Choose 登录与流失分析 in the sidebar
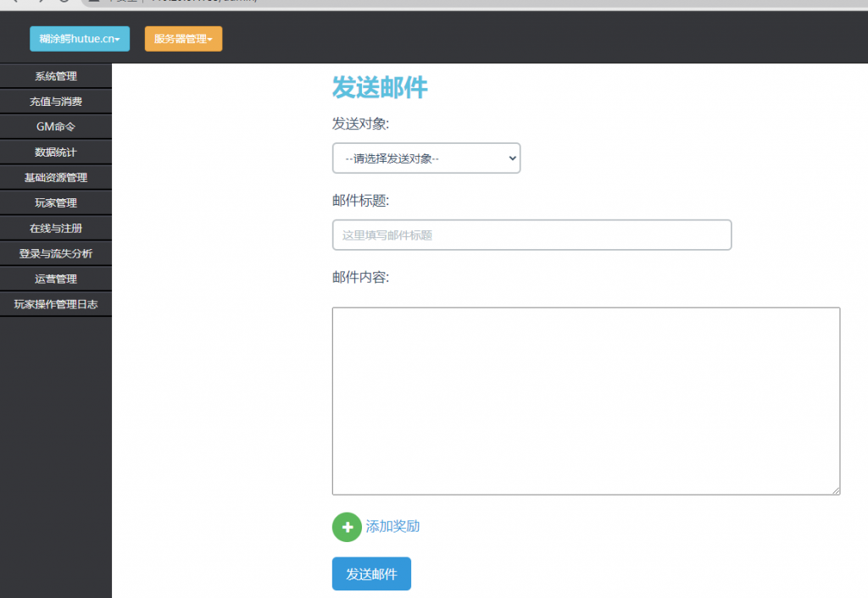The image size is (868, 598). pos(56,254)
